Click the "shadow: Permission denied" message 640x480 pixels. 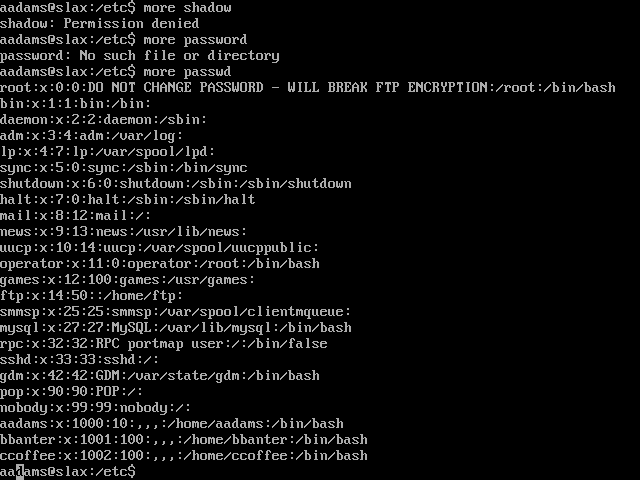100,24
